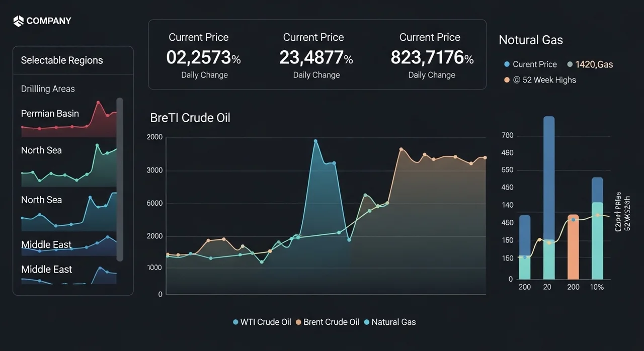Toggle WTI Crude Oil legend dot
Viewport: 644px width, 351px height.
(235, 322)
